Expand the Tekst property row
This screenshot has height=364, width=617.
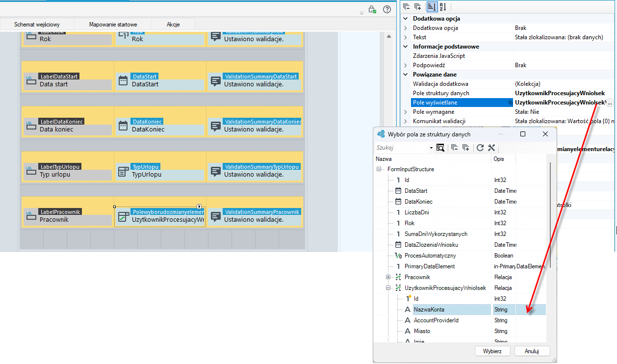pos(405,37)
